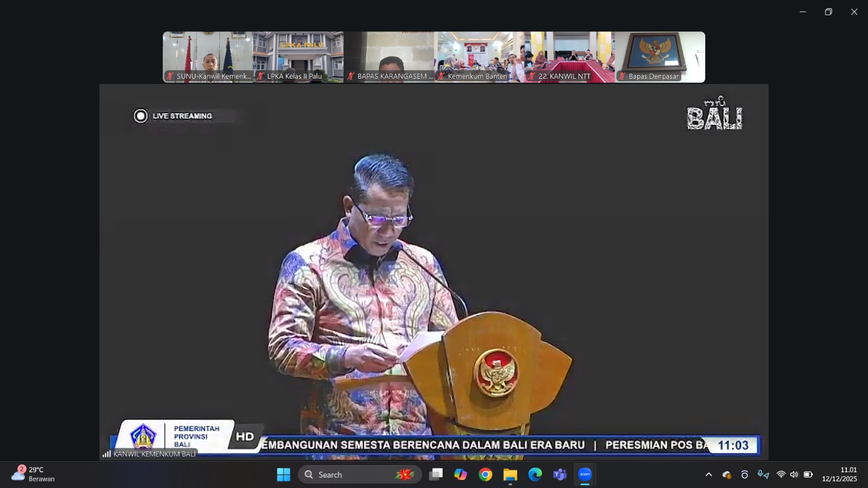Open volume control in system tray

(x=794, y=474)
